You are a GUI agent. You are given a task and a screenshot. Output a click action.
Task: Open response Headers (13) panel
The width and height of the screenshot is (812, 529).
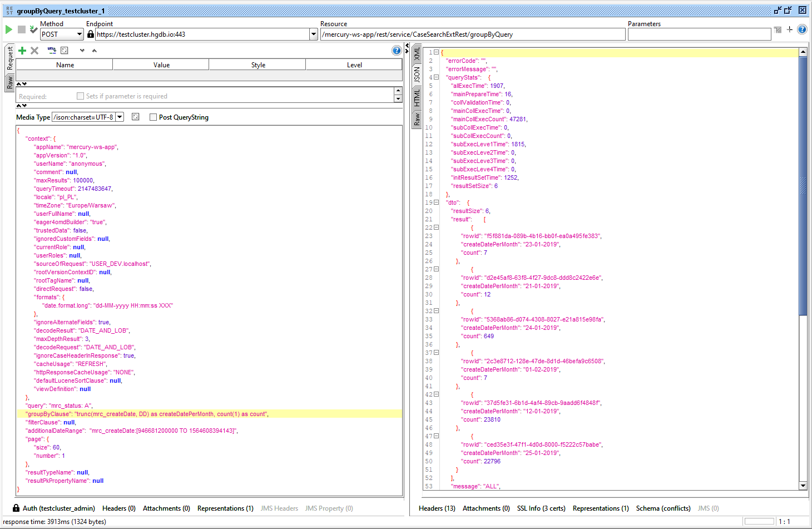click(437, 508)
